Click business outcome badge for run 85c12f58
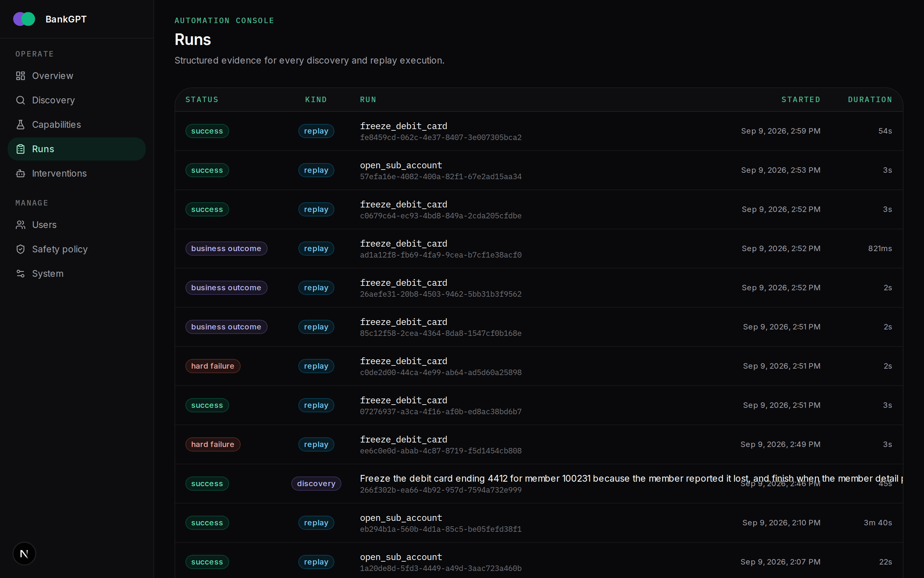This screenshot has width=924, height=578. pos(226,327)
